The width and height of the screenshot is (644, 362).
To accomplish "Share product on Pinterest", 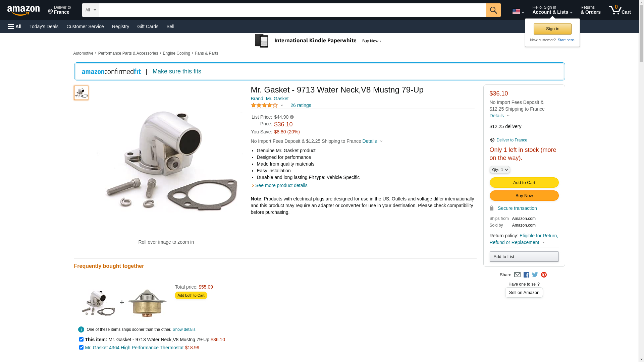I will point(544,275).
